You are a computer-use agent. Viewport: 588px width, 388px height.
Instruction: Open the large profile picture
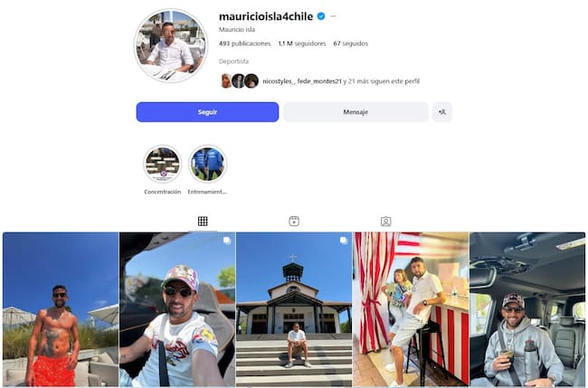click(171, 46)
